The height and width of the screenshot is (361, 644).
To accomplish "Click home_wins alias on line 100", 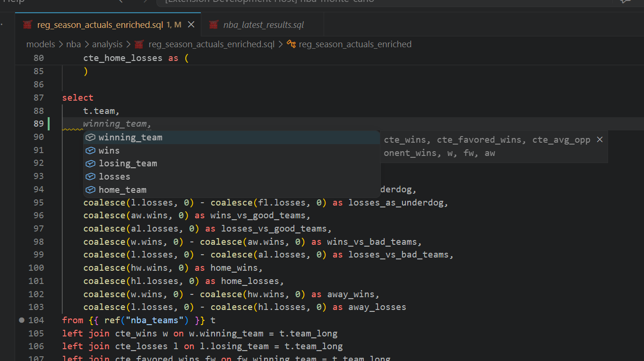I will coord(234,268).
